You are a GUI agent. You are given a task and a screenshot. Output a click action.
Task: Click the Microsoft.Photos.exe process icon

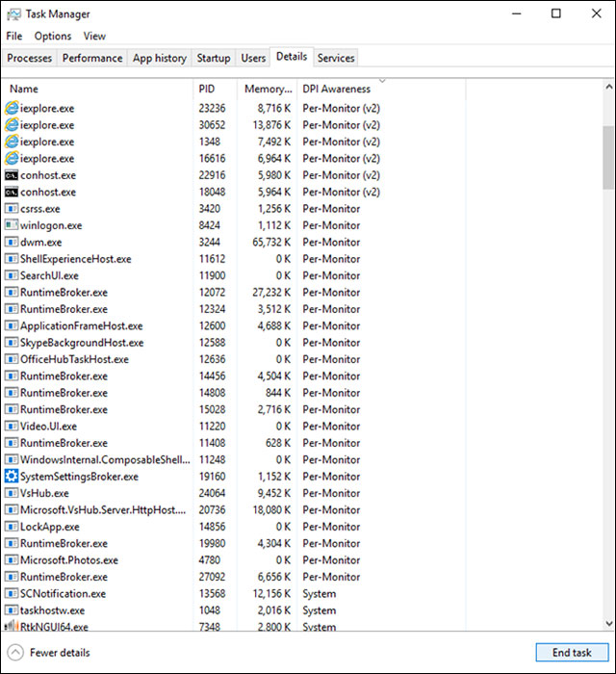pos(12,560)
